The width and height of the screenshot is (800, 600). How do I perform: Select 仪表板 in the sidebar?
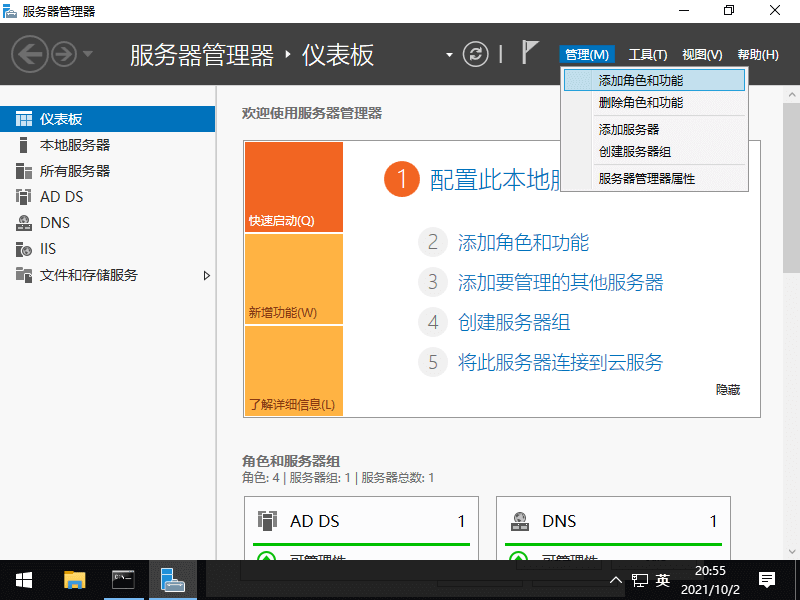coord(107,119)
